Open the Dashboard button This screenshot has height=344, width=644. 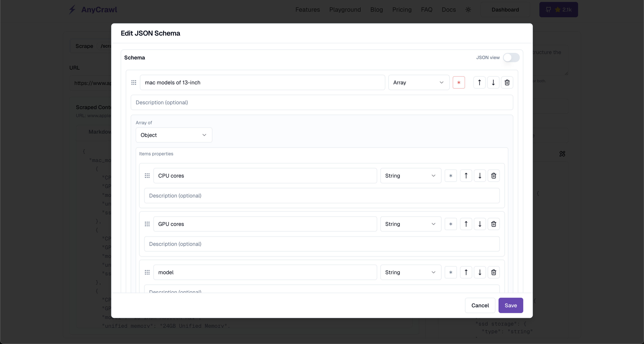(505, 10)
